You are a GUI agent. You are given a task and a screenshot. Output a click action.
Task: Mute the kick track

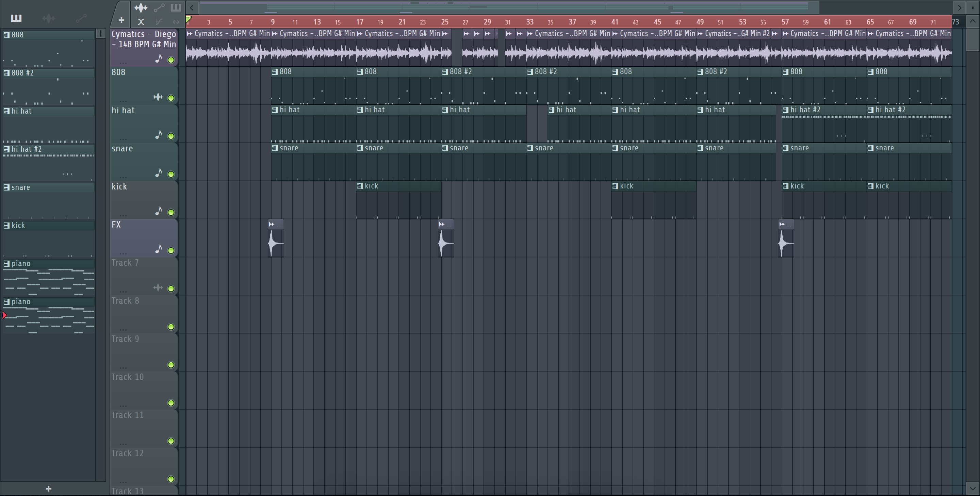tap(171, 212)
